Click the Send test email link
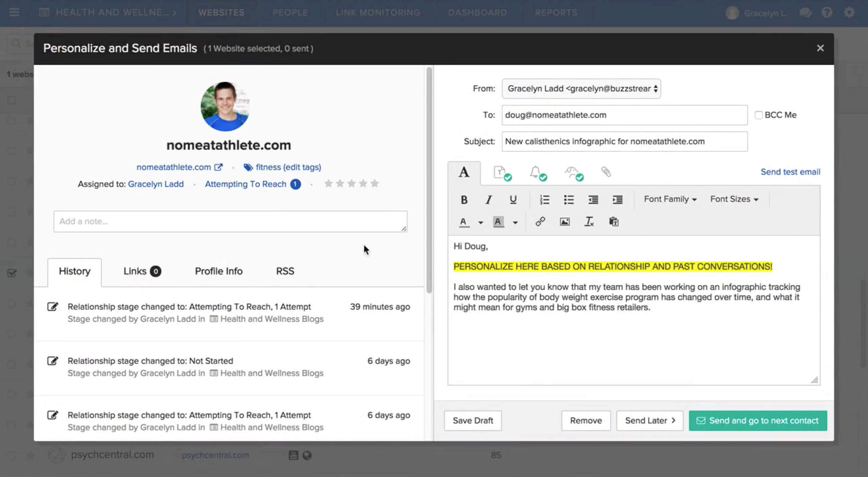868x477 pixels. click(x=790, y=172)
